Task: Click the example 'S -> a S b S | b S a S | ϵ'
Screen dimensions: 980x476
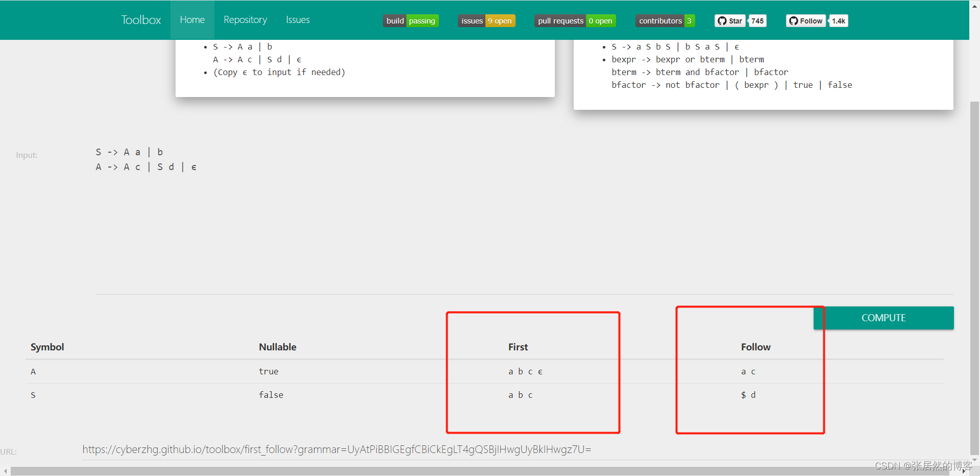Action: [x=675, y=46]
